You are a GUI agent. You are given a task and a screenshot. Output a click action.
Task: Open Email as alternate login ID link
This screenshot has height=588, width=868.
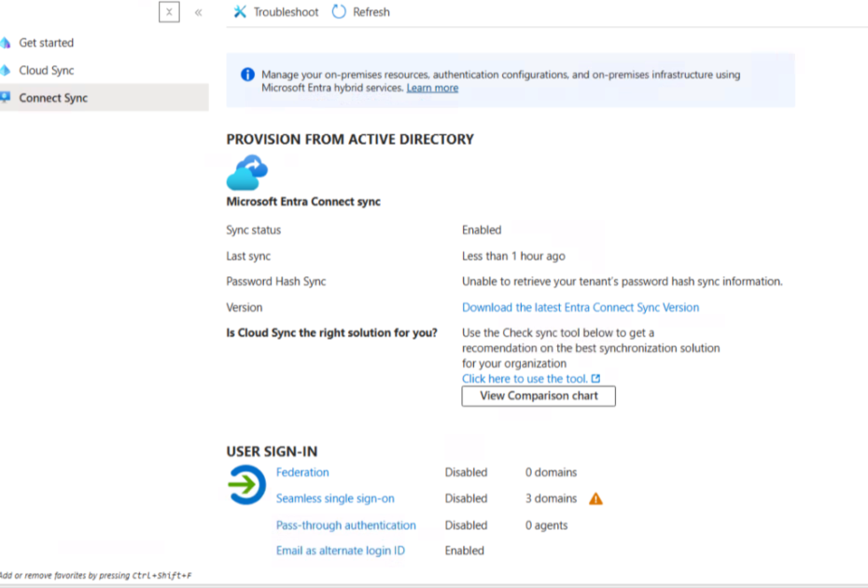pos(341,551)
